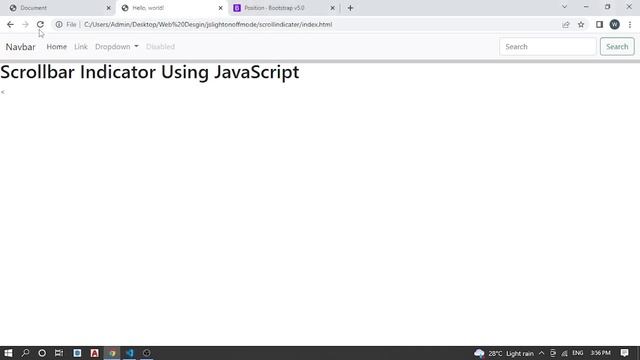Go back using the browser back arrow
Image resolution: width=640 pixels, height=360 pixels.
point(10,24)
